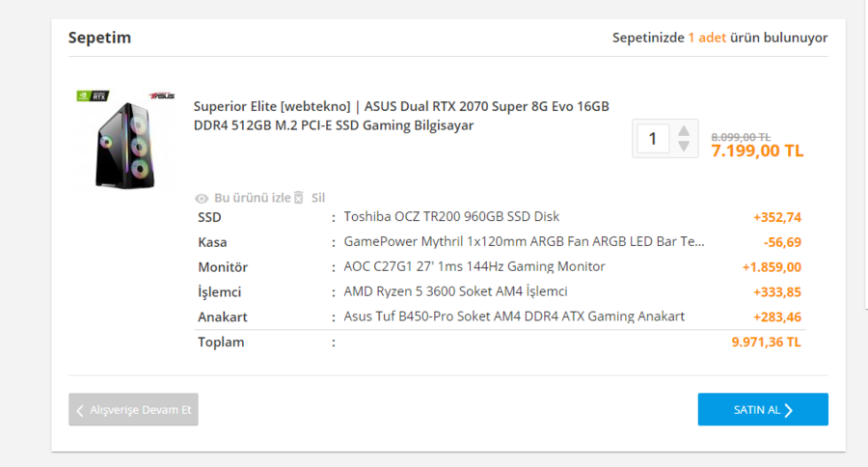Click the Sil link to remove the product

(x=318, y=198)
